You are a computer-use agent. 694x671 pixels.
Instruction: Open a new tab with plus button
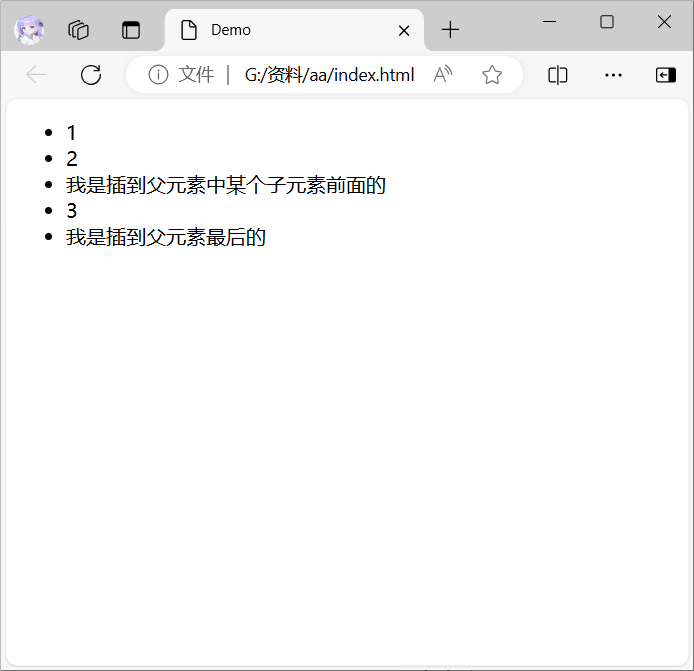(x=450, y=30)
